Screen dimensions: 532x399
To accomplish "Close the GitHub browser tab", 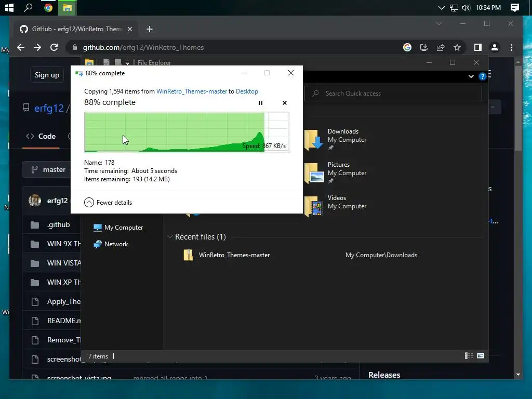I will 129,29.
